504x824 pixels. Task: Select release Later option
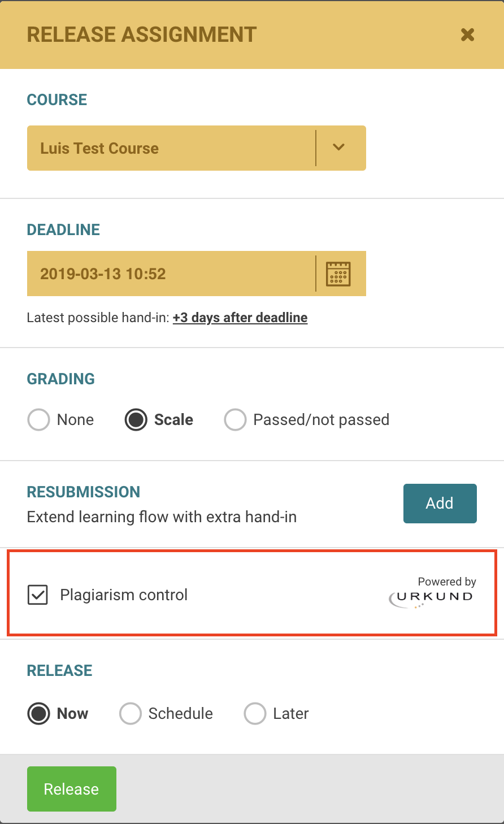tap(255, 714)
